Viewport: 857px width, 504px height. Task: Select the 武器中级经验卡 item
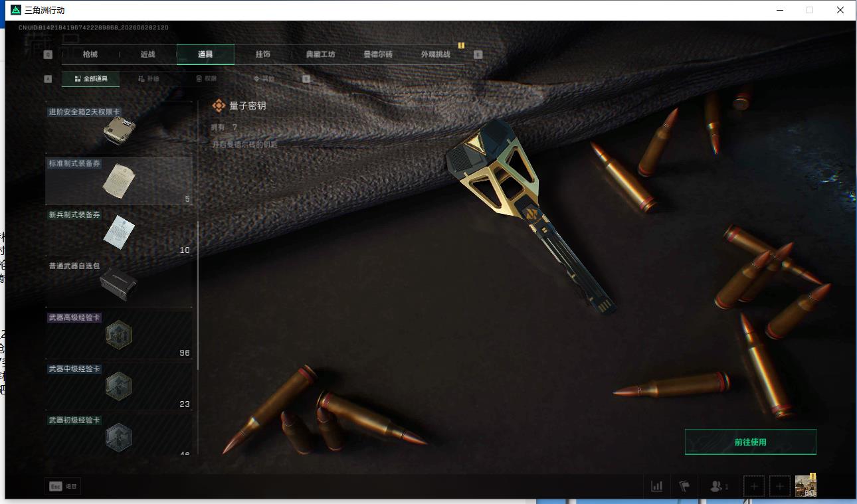119,386
